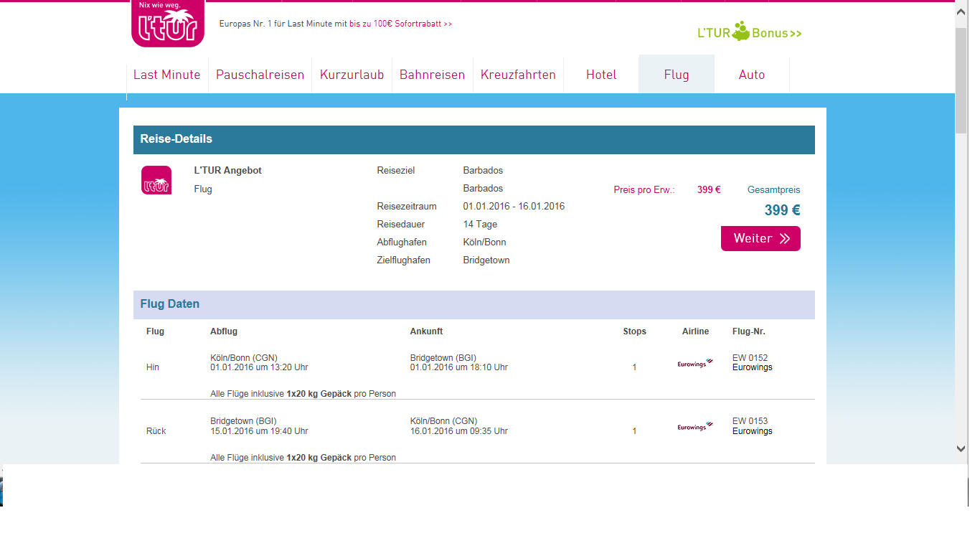Click the scrollbar up arrow
This screenshot has width=980, height=551.
tap(961, 14)
